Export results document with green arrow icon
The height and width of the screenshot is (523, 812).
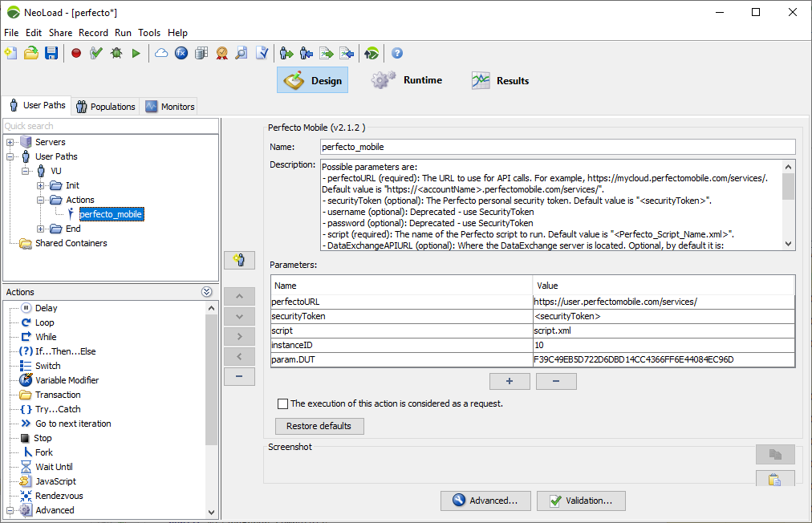327,53
